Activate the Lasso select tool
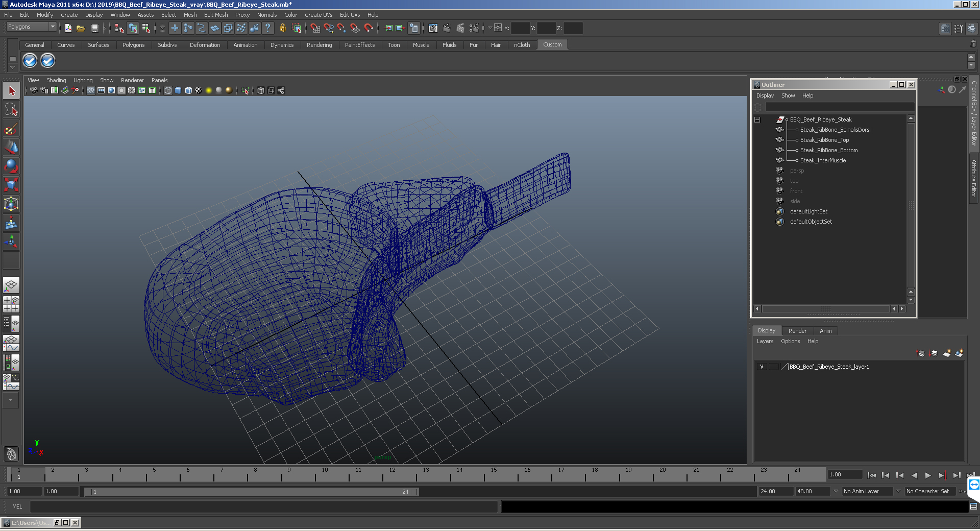Screen dimensions: 980x531 pyautogui.click(x=11, y=109)
